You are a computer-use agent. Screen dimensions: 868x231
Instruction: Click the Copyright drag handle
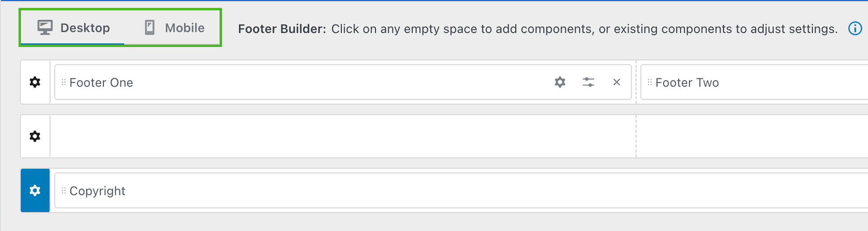(64, 190)
